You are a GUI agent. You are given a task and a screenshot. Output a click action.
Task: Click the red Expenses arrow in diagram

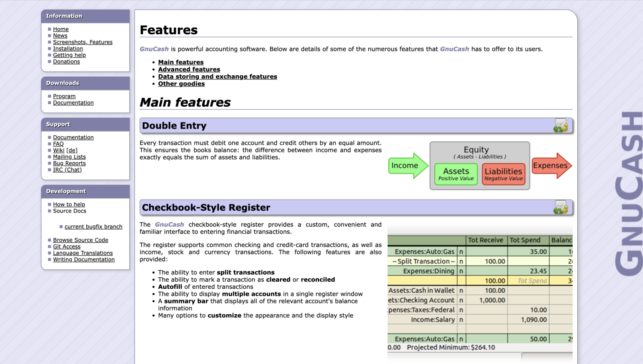point(551,166)
